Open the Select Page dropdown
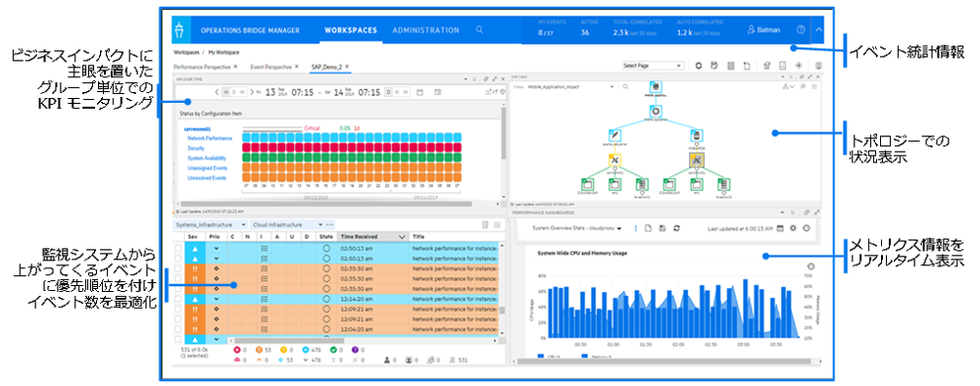Screen dimensions: 980x386 [653, 65]
